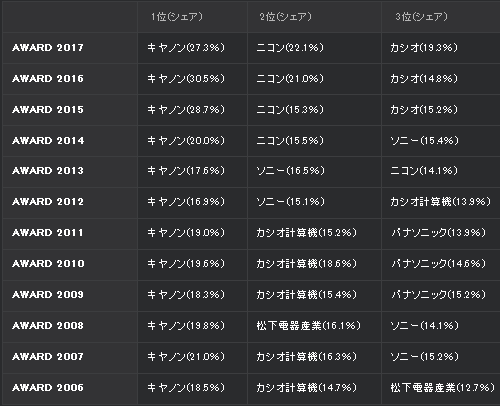Click the カシオ計算機(13.9%) cell
Image resolution: width=500 pixels, height=406 pixels.
[x=441, y=202]
